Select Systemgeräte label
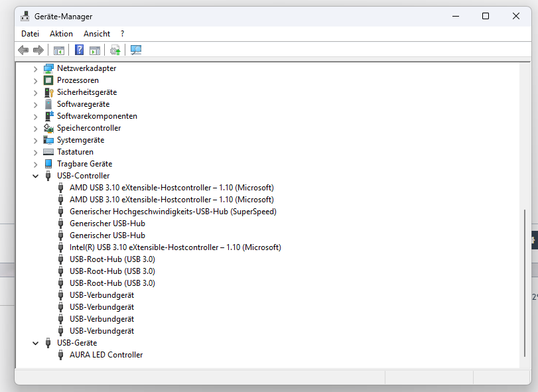The height and width of the screenshot is (392, 538). click(81, 140)
